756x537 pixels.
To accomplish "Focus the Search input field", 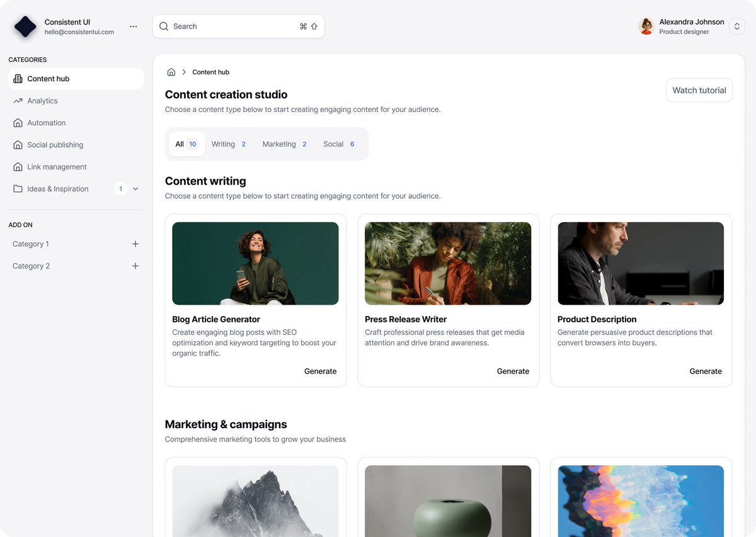I will (x=238, y=26).
